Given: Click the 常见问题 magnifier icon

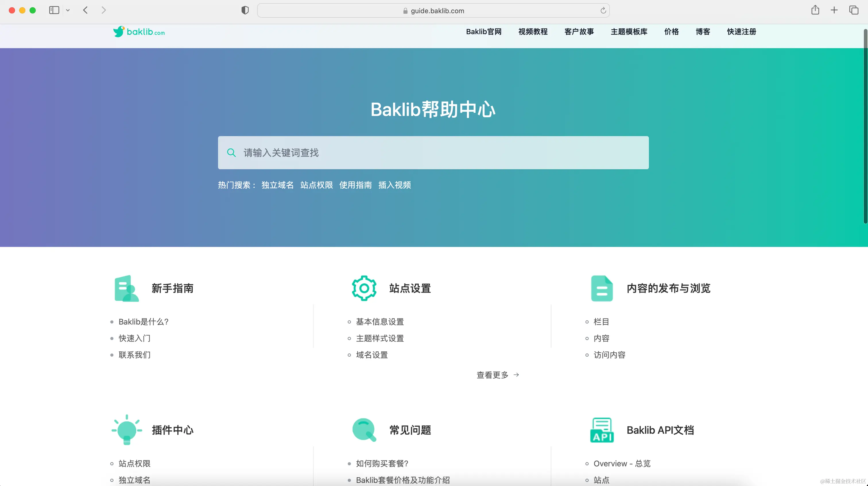Looking at the screenshot, I should tap(364, 430).
